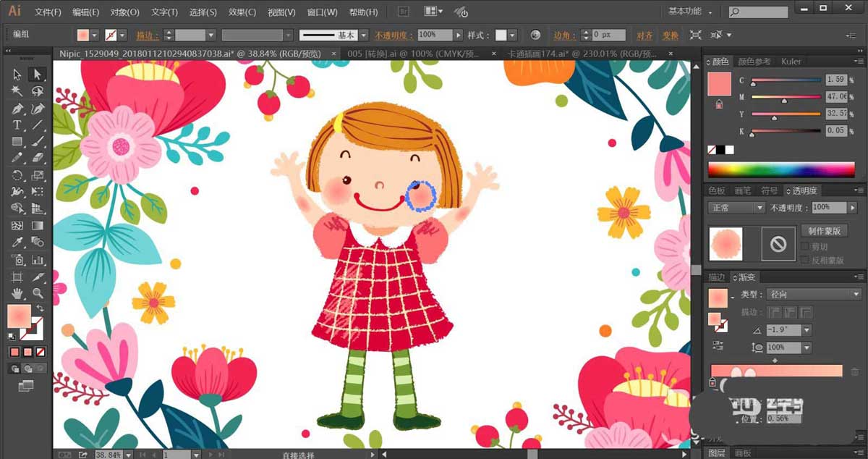
Task: Click the reverse gradient icon
Action: pos(718,345)
